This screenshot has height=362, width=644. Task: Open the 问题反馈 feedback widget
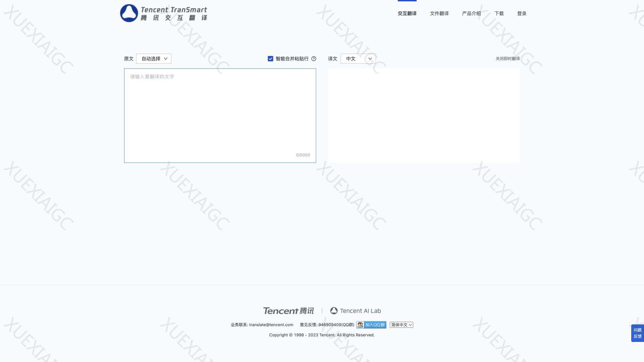(637, 333)
